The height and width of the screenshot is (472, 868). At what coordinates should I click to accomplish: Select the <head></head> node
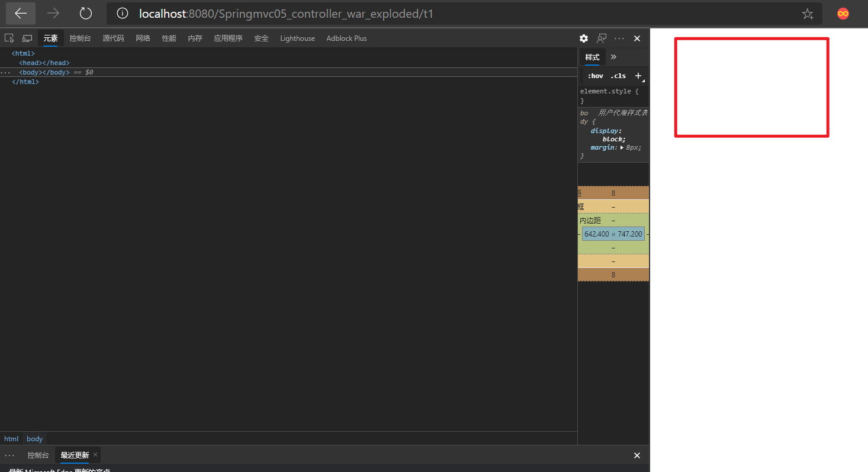click(x=44, y=63)
